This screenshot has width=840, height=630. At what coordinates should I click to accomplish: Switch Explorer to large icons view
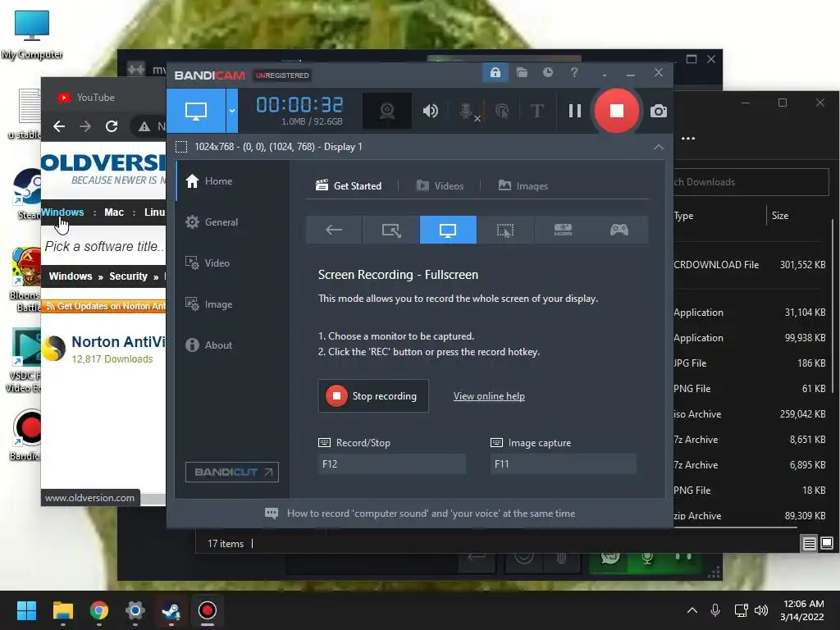[x=827, y=543]
